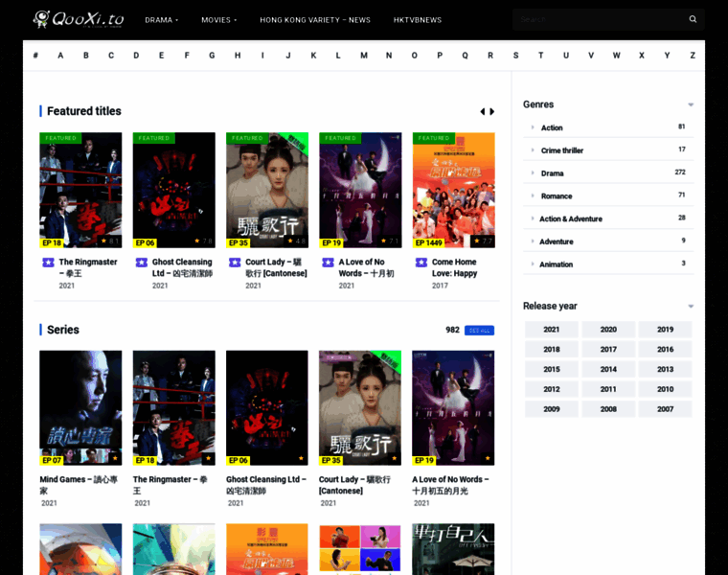728x575 pixels.
Task: Open The Ringmaster featured poster
Action: (80, 190)
